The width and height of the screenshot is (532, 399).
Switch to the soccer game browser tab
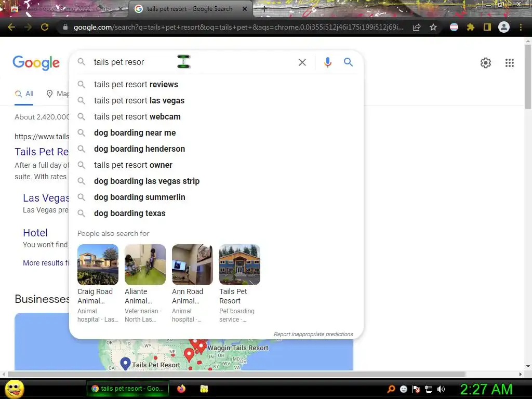[x=64, y=9]
